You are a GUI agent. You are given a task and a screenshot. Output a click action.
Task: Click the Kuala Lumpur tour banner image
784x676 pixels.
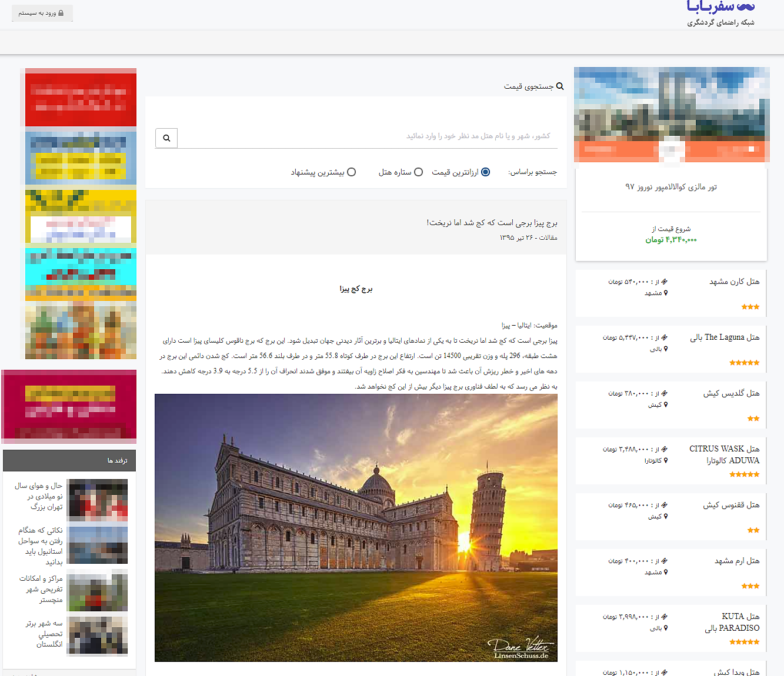coord(671,114)
